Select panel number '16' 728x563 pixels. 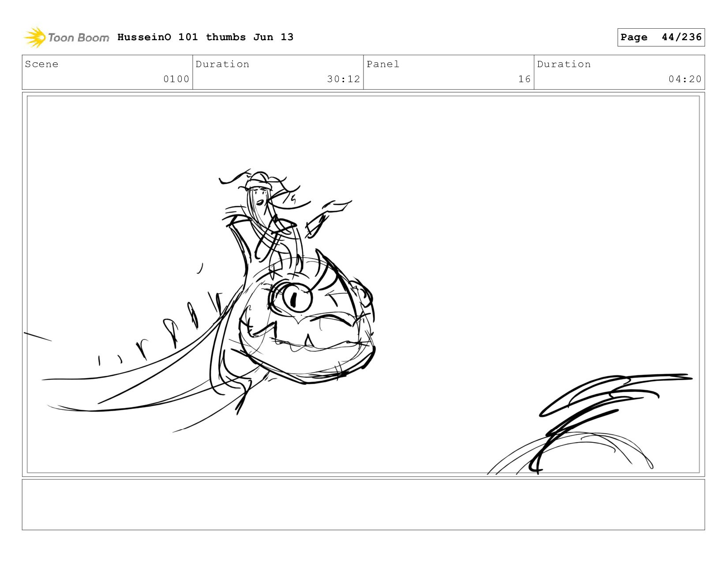click(524, 79)
